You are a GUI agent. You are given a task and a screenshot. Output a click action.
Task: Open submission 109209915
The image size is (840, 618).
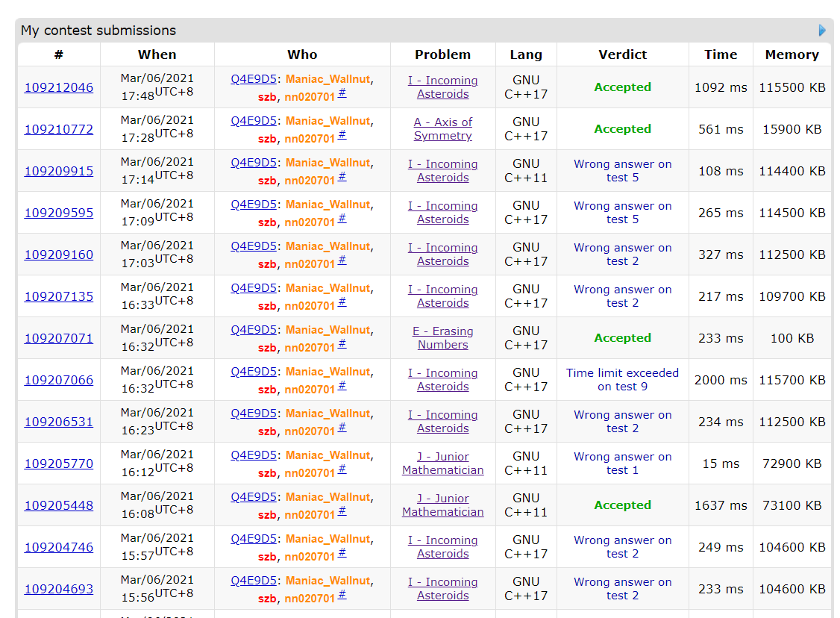59,171
